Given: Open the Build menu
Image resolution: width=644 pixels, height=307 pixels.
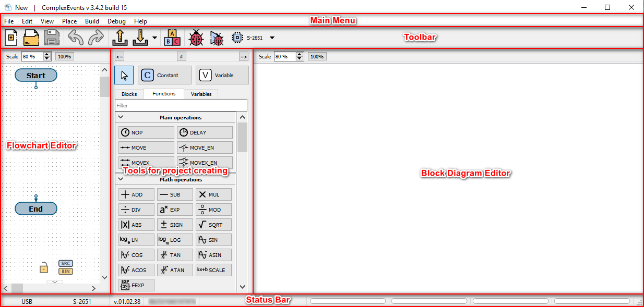Looking at the screenshot, I should point(92,21).
